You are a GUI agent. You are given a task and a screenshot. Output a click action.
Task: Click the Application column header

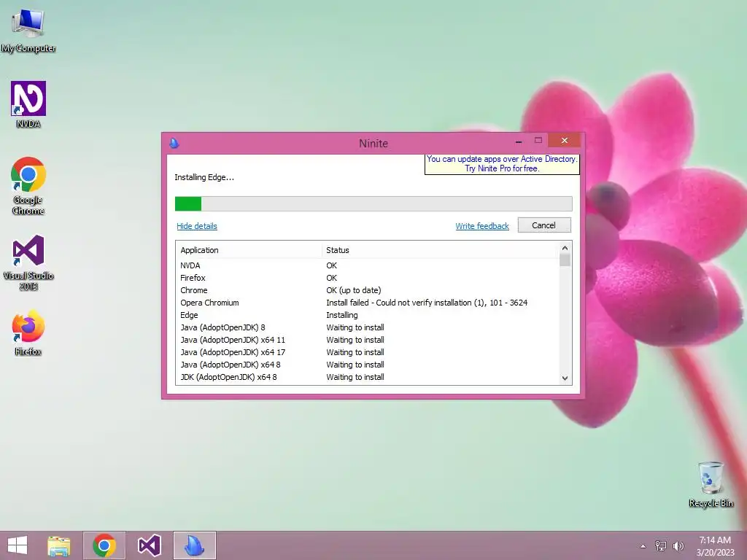pyautogui.click(x=249, y=250)
